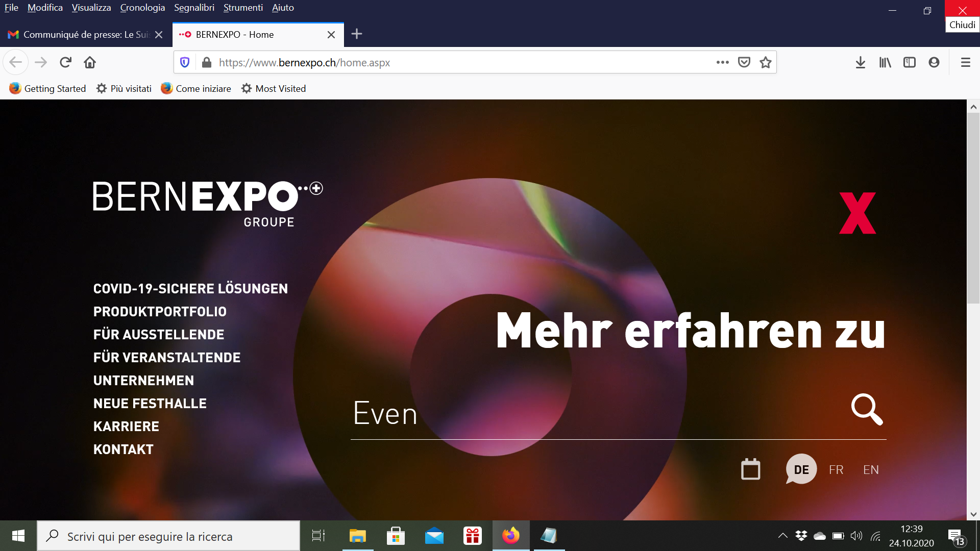Viewport: 980px width, 551px height.
Task: Open FÜR VERANSTALTENDE menu item
Action: click(167, 358)
